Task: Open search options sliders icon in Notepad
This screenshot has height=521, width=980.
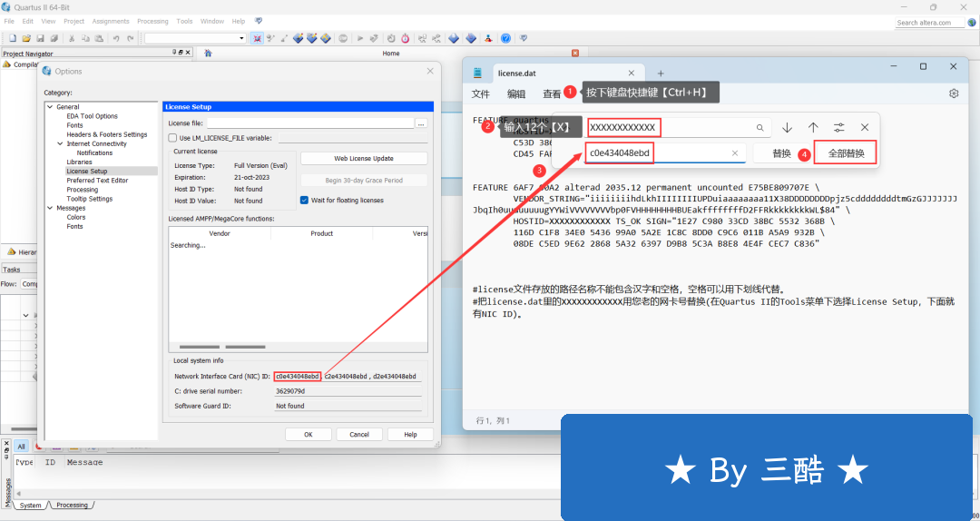Action: tap(839, 128)
